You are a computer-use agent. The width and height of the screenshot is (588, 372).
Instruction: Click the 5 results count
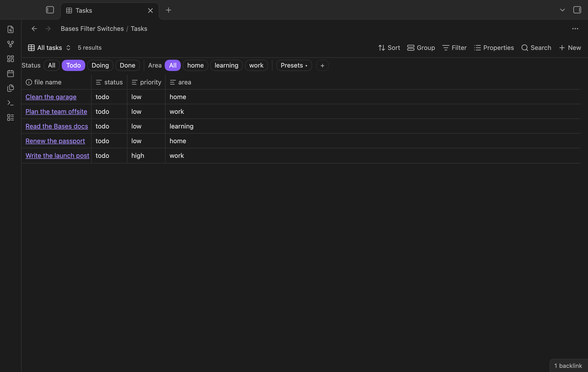pyautogui.click(x=90, y=47)
